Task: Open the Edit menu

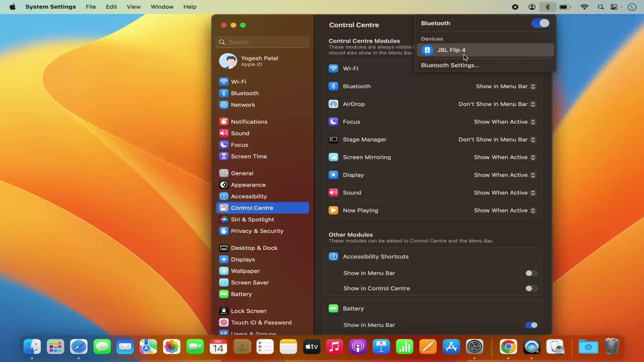Action: 111,7
